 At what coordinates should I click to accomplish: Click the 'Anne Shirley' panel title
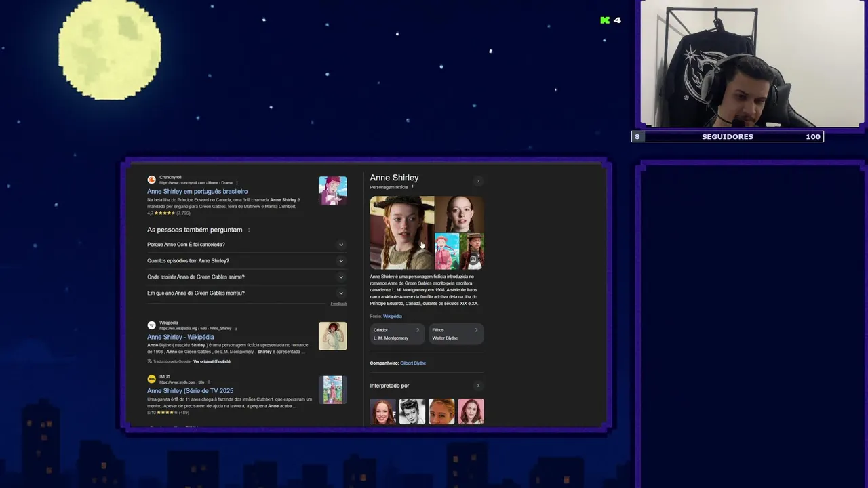[394, 178]
